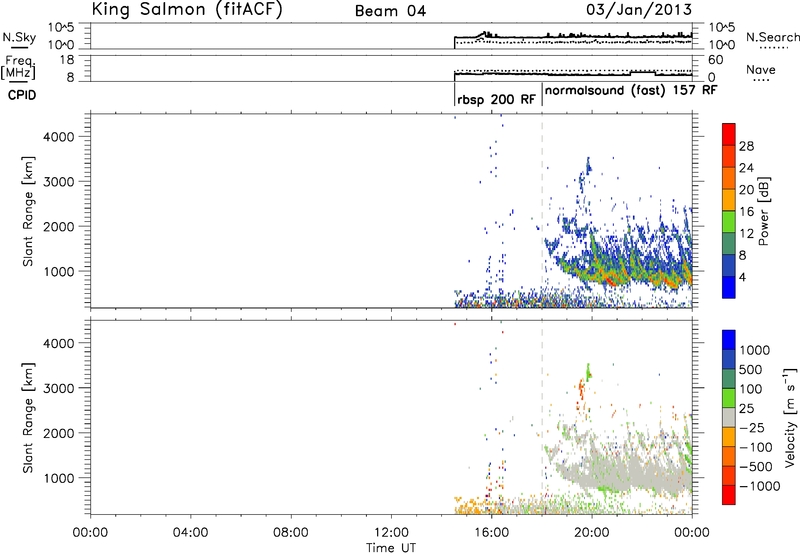
Task: Click the '16:00' time axis tick label
Action: (491, 533)
